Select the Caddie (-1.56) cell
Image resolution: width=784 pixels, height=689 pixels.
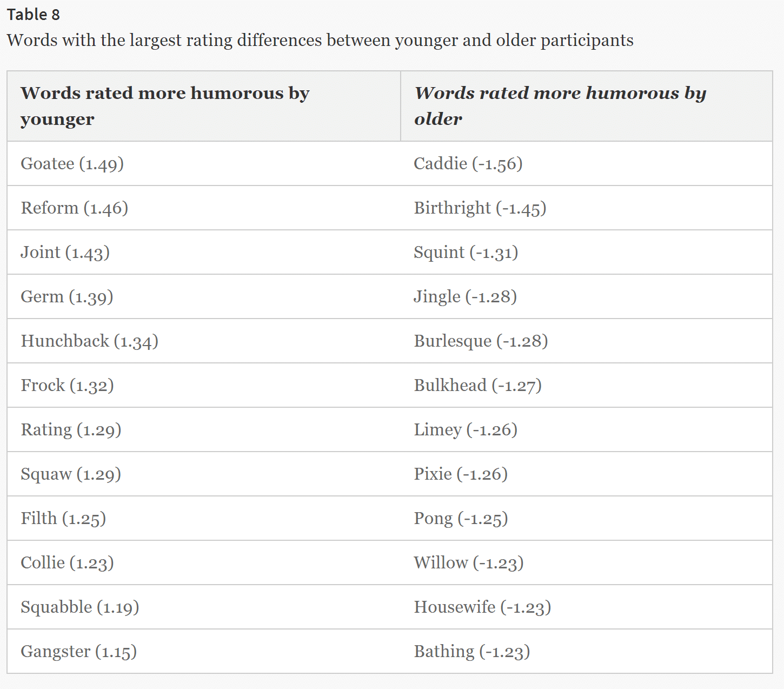tap(468, 164)
